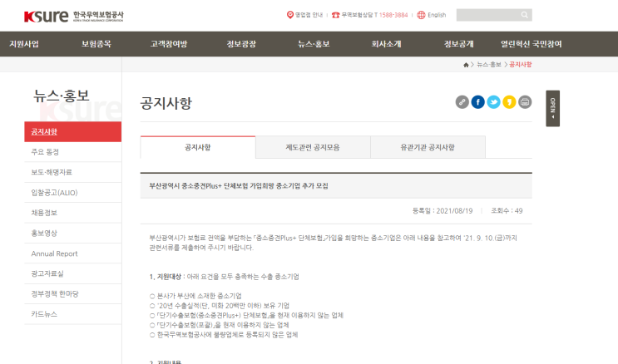Share the notice via KakaoTalk icon
Screen dimensions: 618x364
pyautogui.click(x=509, y=102)
